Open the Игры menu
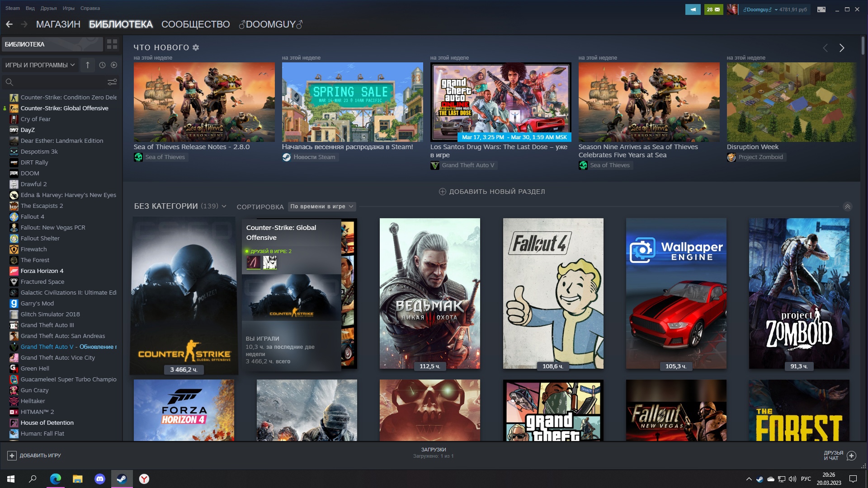This screenshot has height=488, width=868. tap(69, 8)
